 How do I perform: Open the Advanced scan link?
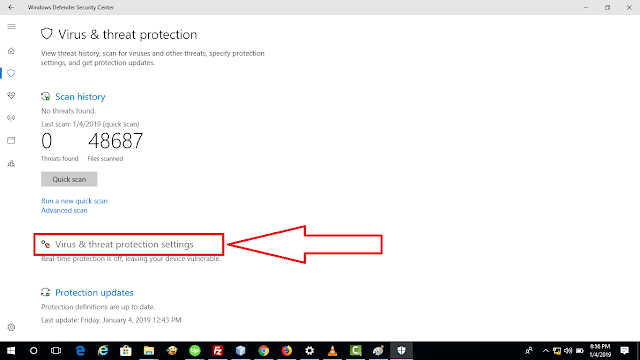tap(64, 210)
